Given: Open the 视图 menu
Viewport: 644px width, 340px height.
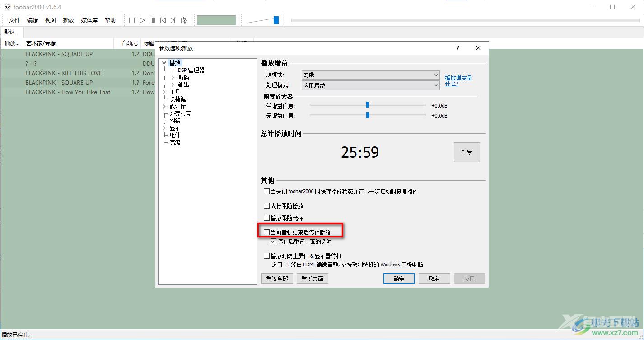Looking at the screenshot, I should coord(51,20).
